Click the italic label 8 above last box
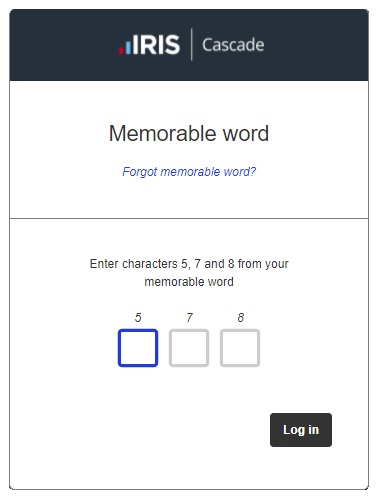This screenshot has height=497, width=376. 241,317
